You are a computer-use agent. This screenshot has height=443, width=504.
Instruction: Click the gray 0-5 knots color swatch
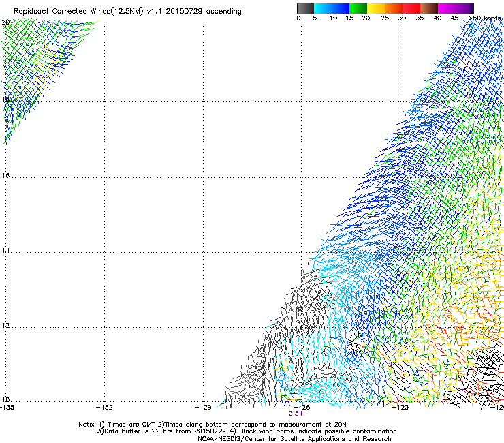[x=306, y=8]
